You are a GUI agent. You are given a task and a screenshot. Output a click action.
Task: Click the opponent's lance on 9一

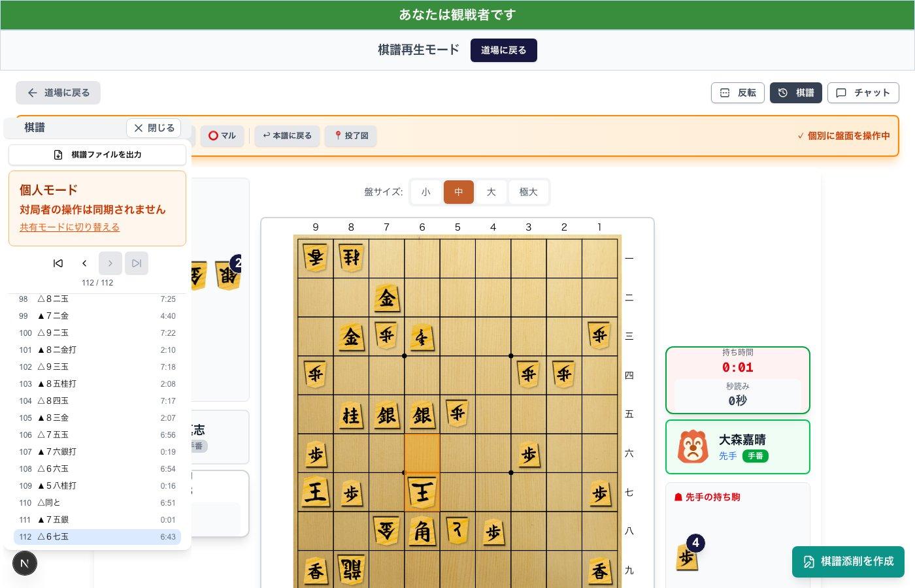316,259
